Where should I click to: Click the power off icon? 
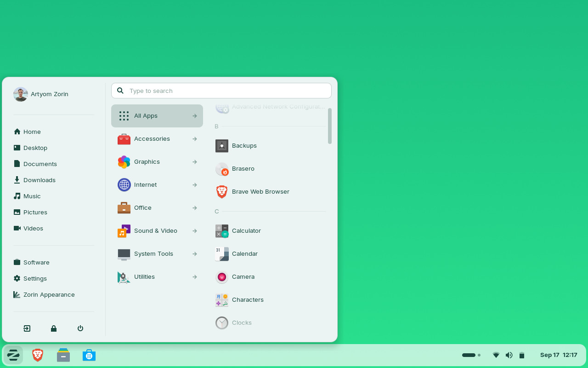coord(80,328)
